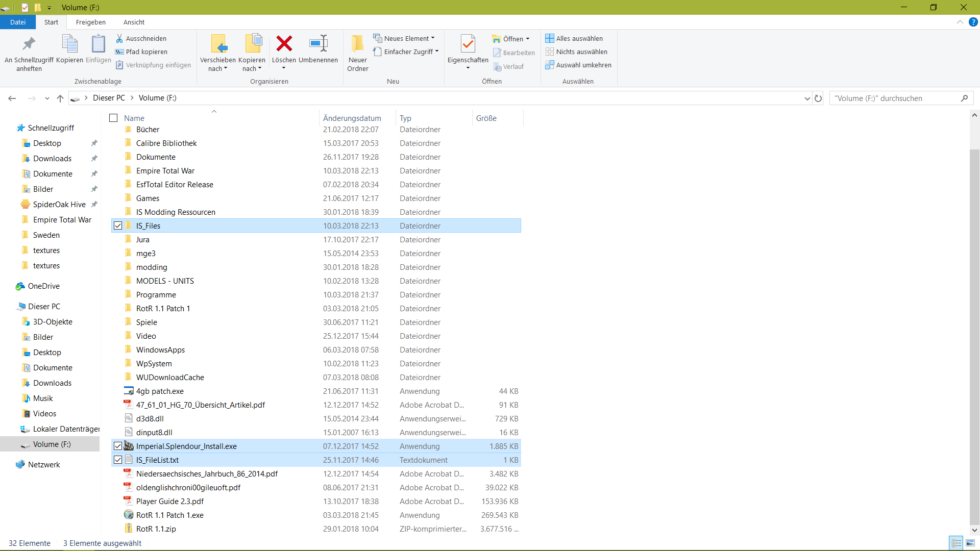980x551 pixels.
Task: Expand path chevron after Dieser PC
Action: pos(132,98)
